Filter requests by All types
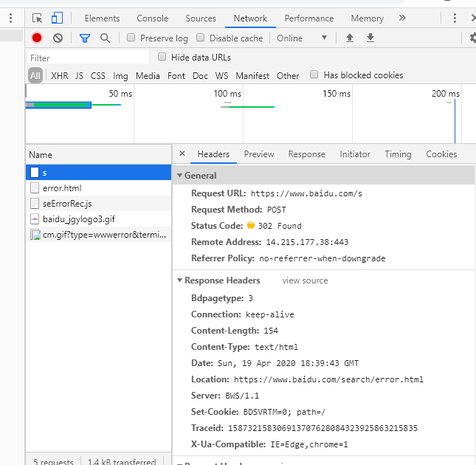The width and height of the screenshot is (476, 465). tap(35, 75)
